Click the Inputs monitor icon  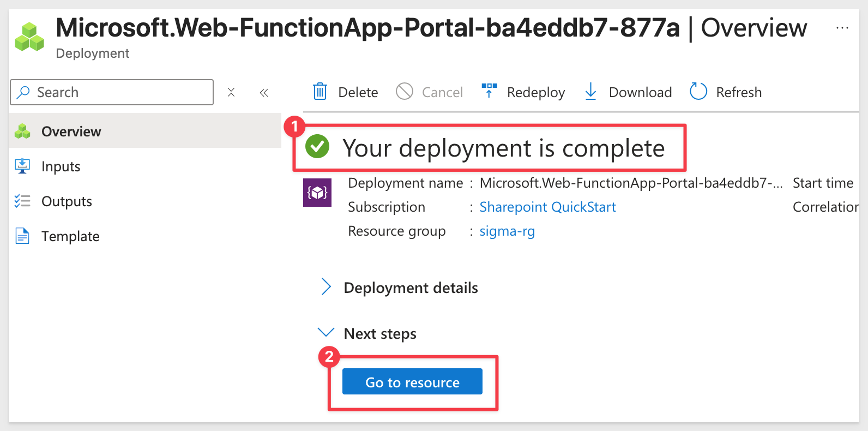pos(22,166)
